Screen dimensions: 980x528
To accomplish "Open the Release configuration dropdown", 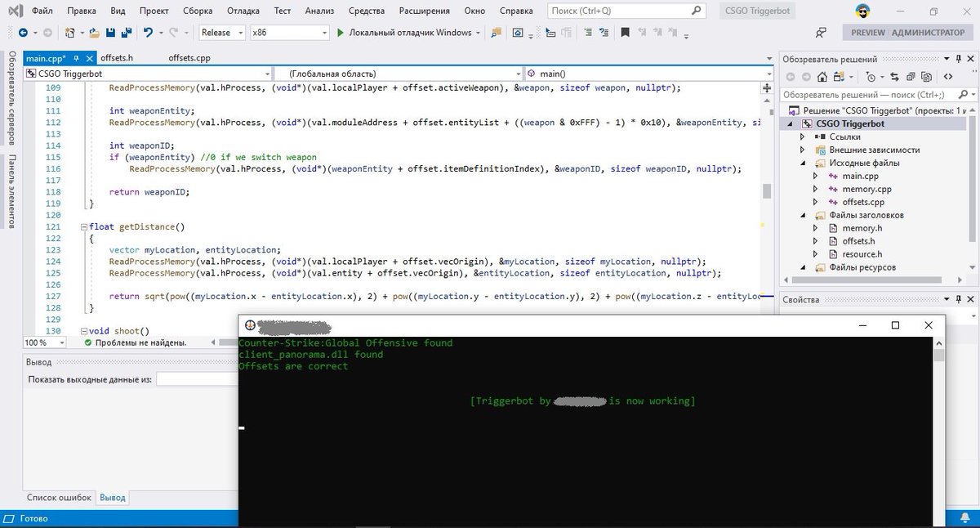I will click(222, 33).
